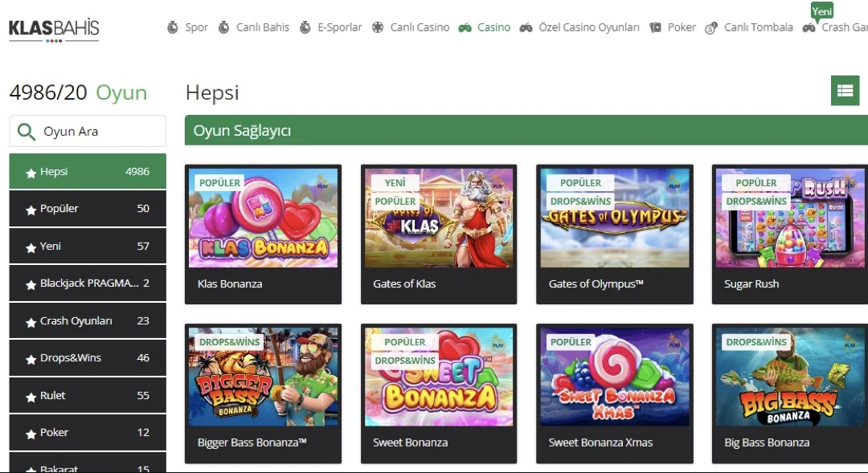Viewport: 868px width, 473px height.
Task: Click the POPÜLER badge on Klas Bonanza
Action: click(219, 182)
